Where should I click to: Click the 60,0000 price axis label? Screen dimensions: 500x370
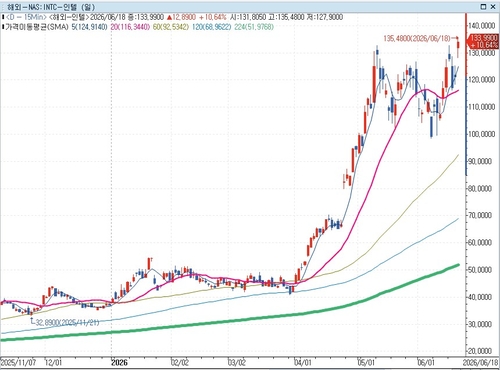[480, 243]
